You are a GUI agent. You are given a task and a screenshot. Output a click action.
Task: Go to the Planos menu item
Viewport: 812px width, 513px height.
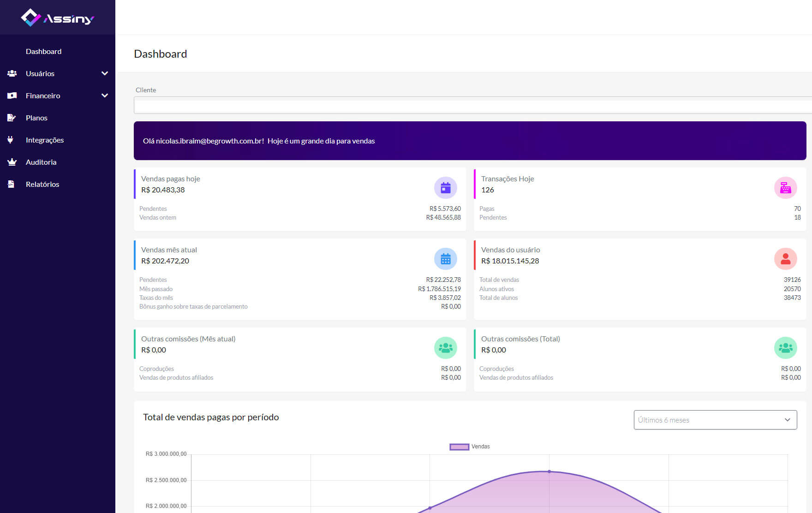(x=36, y=118)
